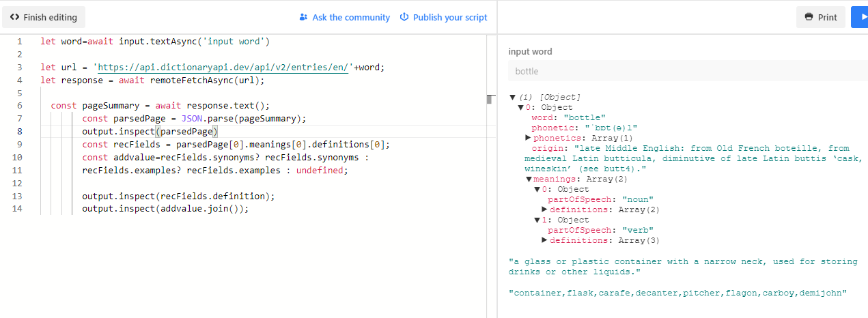The width and height of the screenshot is (868, 318).
Task: Collapse the meanings 1: Object verb node
Action: coord(537,220)
